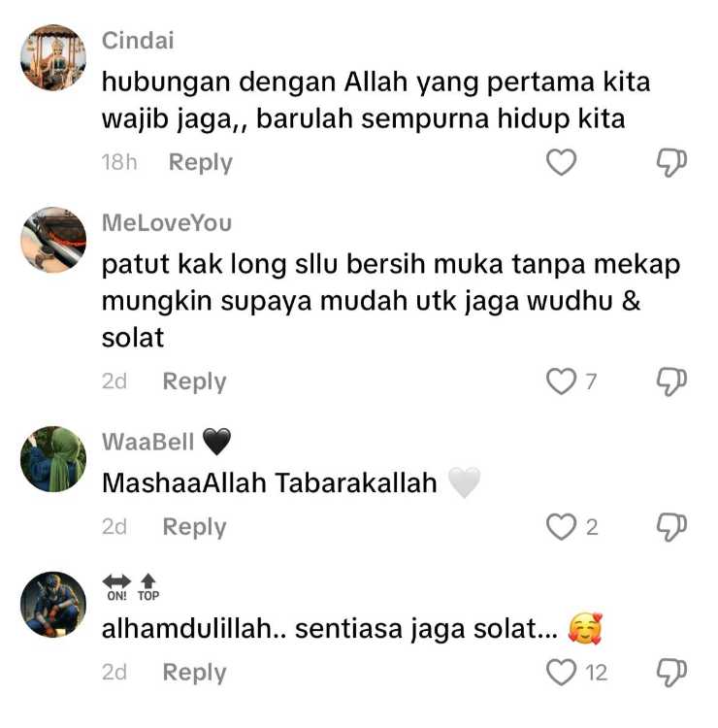Open MeLoveYou username link
The width and height of the screenshot is (718, 728).
pyautogui.click(x=167, y=223)
